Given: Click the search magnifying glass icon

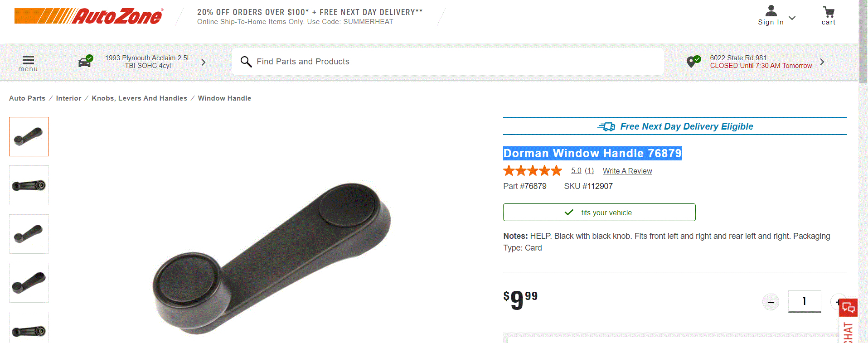Looking at the screenshot, I should tap(246, 62).
